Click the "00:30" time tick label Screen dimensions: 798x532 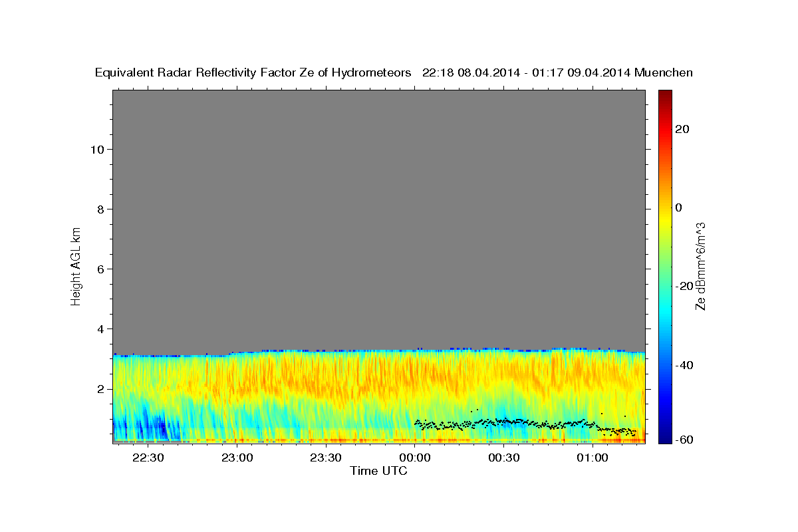pos(503,458)
